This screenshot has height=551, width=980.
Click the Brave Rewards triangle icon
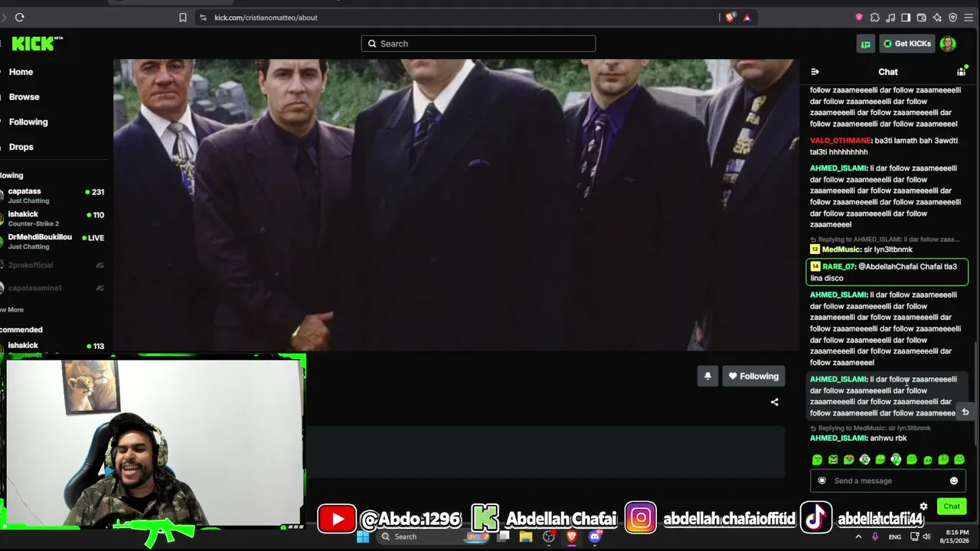[x=747, y=18]
